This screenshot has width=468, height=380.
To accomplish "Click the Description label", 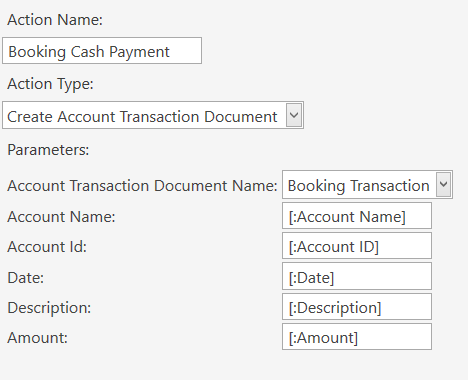I will [x=49, y=307].
